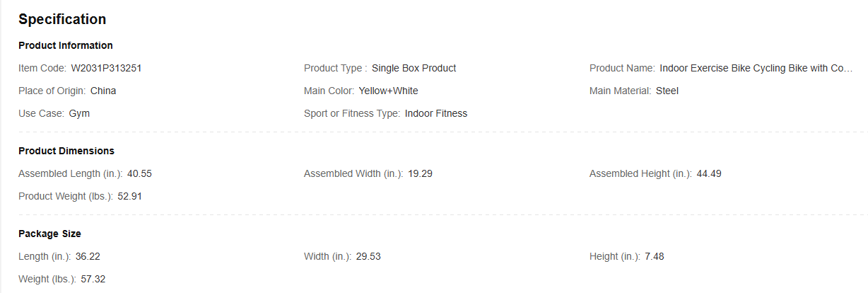Select the Indoor Fitness type value
Image resolution: width=868 pixels, height=293 pixels.
(436, 113)
